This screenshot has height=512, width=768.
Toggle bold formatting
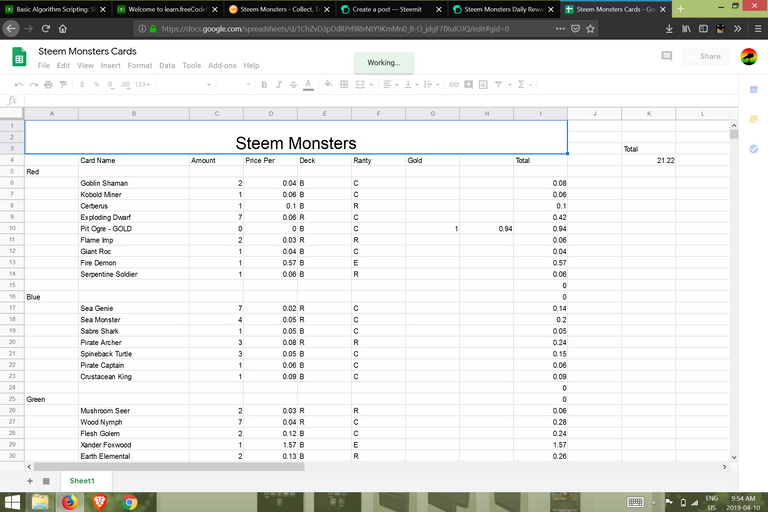click(264, 85)
